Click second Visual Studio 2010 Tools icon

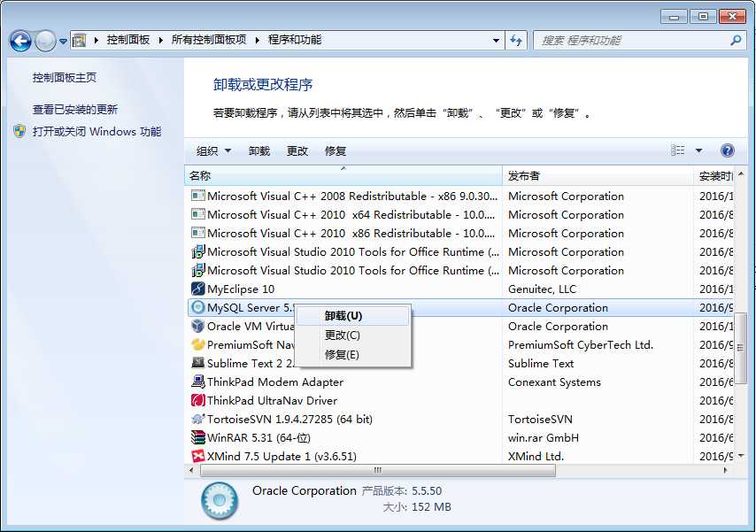point(198,270)
